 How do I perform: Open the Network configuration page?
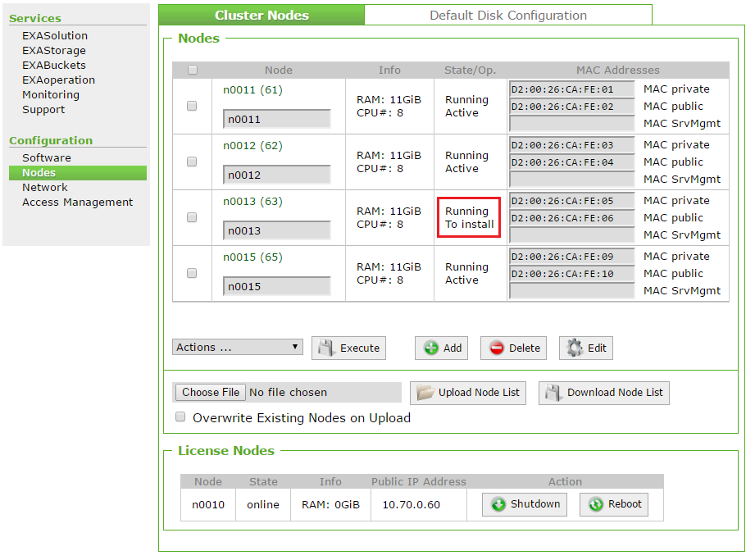point(45,187)
